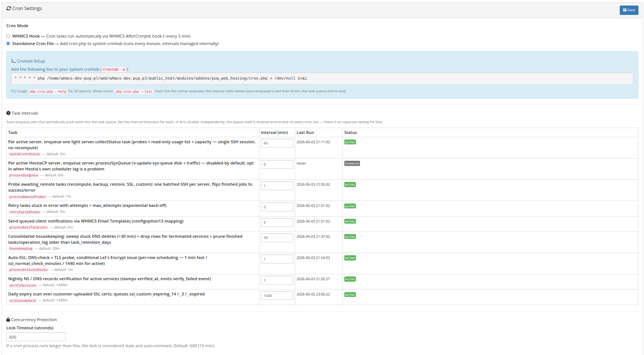This screenshot has width=644, height=355.
Task: Click the ACTIVE badge for processRemoteProbes row
Action: (350, 185)
